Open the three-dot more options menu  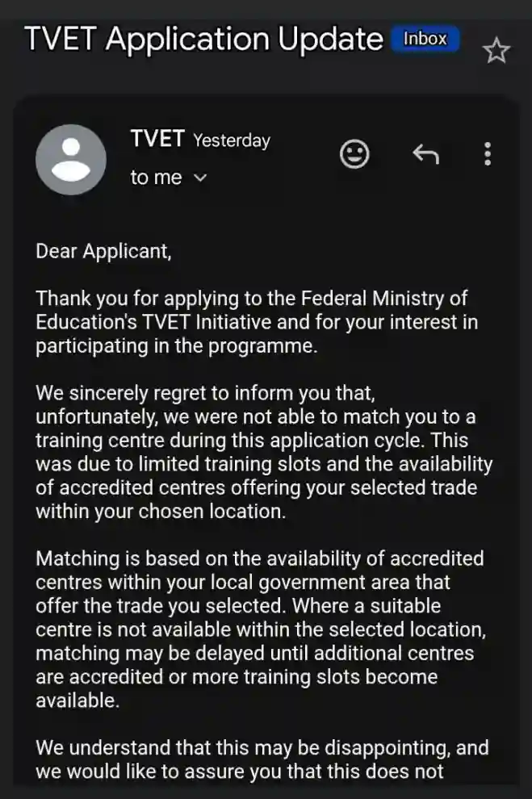[x=487, y=153]
